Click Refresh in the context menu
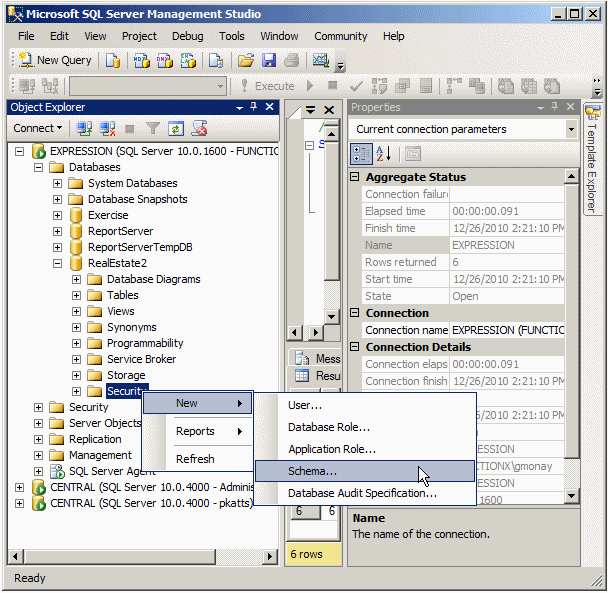Image resolution: width=608 pixels, height=593 pixels. 198,459
